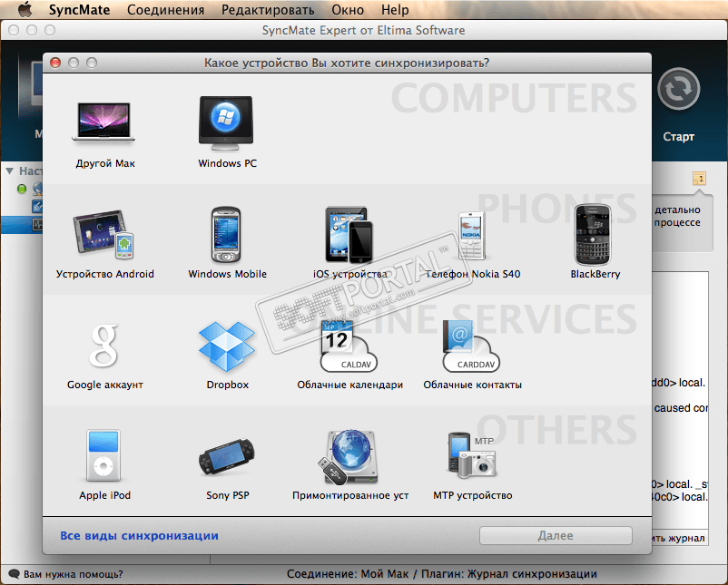728x585 pixels.
Task: Choose the iOS устройства icon
Action: (349, 235)
